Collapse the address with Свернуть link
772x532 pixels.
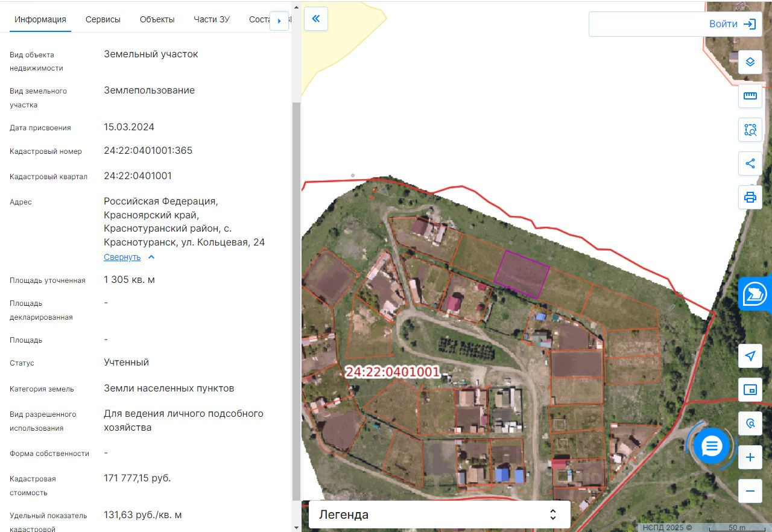129,257
